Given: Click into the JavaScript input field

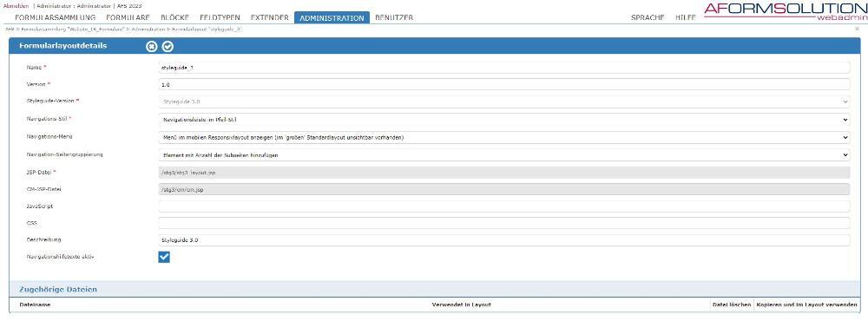Looking at the screenshot, I should [503, 206].
